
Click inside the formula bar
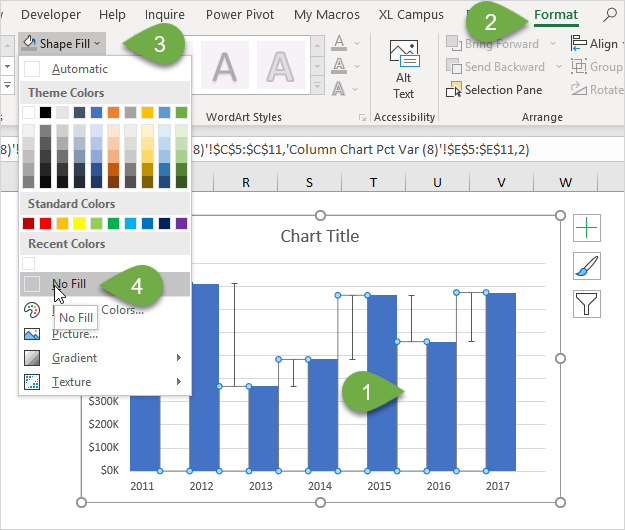[407, 149]
